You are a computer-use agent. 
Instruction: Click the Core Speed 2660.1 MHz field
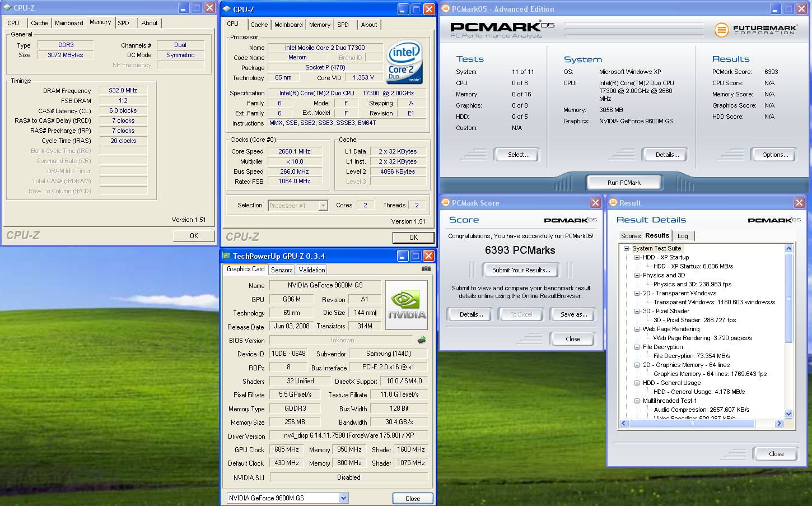coord(295,151)
